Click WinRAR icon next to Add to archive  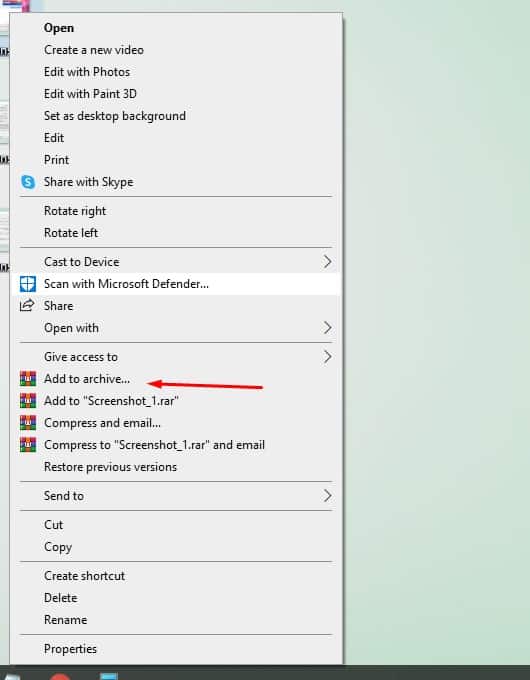tap(28, 379)
